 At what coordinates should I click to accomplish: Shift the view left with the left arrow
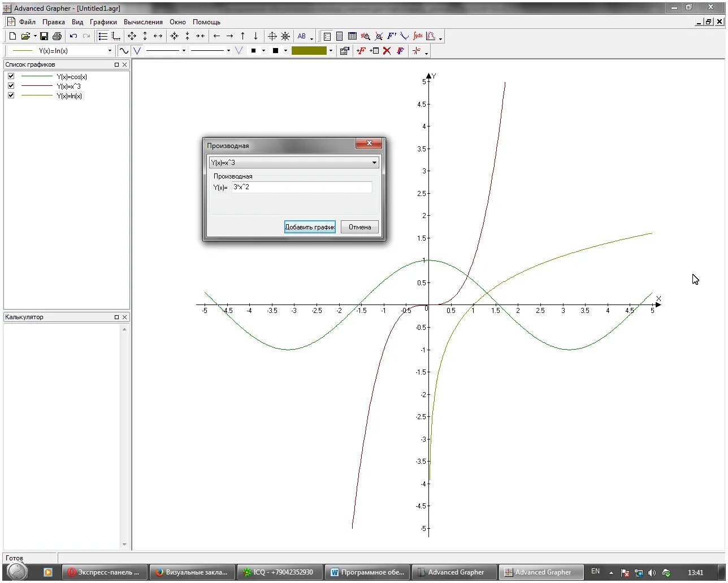[x=216, y=36]
